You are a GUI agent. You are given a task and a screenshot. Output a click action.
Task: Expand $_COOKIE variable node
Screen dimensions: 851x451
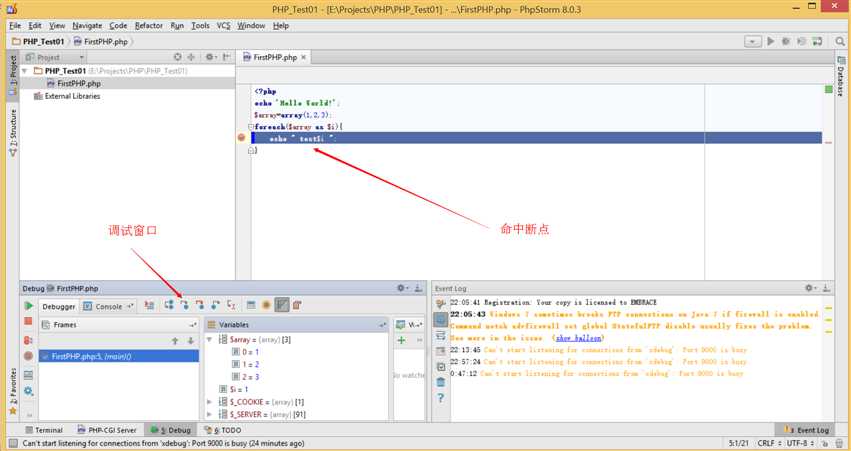(x=209, y=402)
